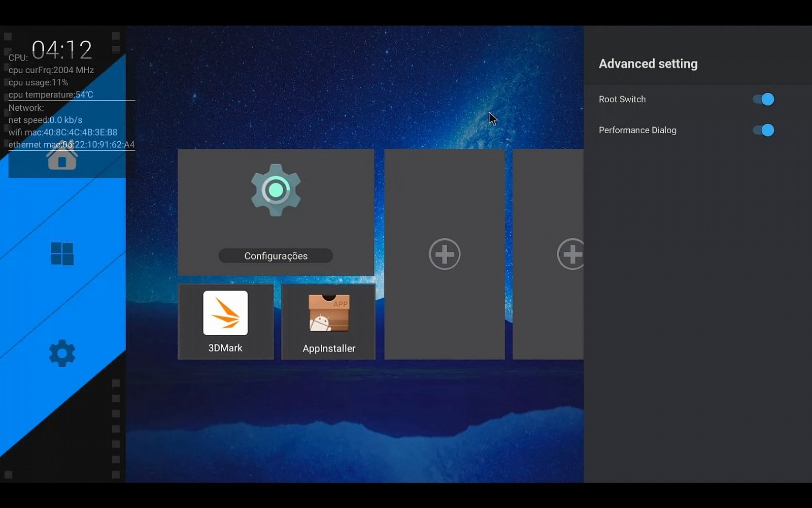The width and height of the screenshot is (812, 508).
Task: Click the Configurações name label
Action: click(x=276, y=256)
